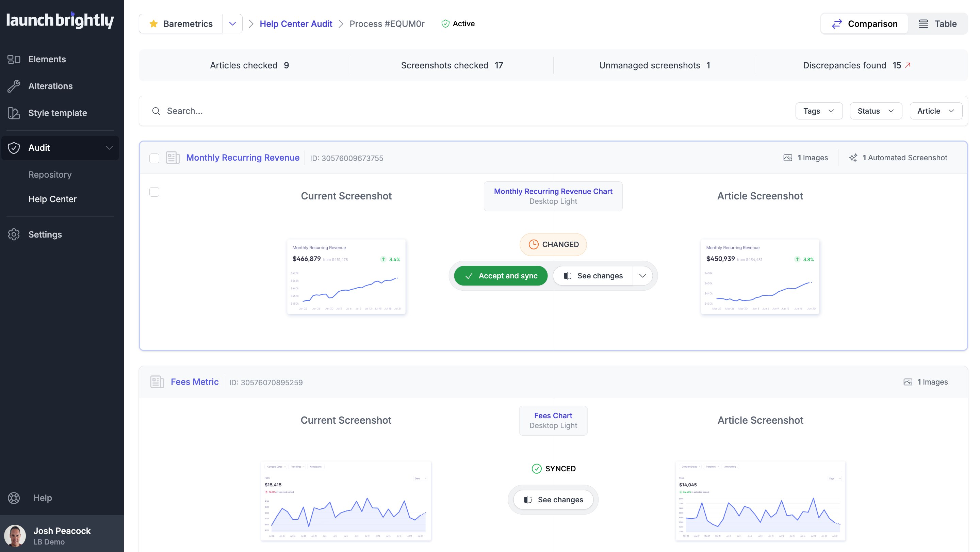The width and height of the screenshot is (980, 552).
Task: Click the Table list icon
Action: (923, 24)
